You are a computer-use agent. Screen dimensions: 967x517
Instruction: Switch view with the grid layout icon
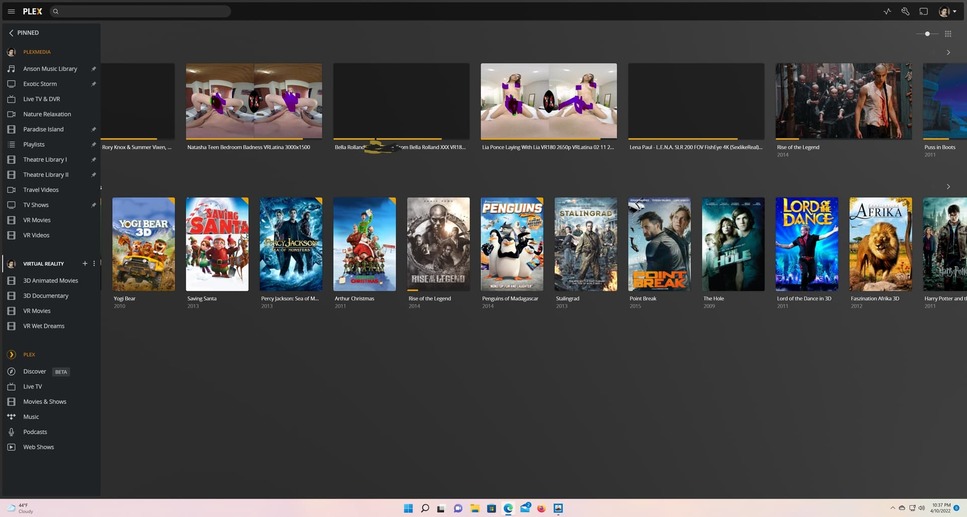click(x=948, y=34)
